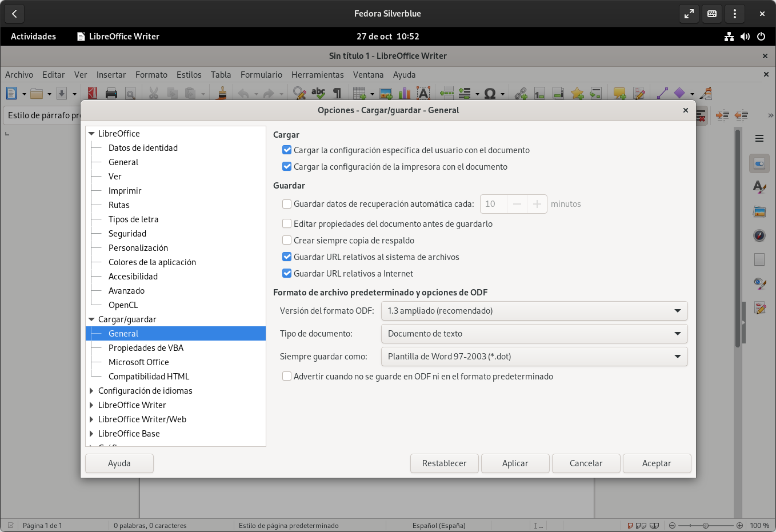Viewport: 776px width, 532px height.
Task: Open 'Tipo de documento' dropdown
Action: pyautogui.click(x=534, y=334)
